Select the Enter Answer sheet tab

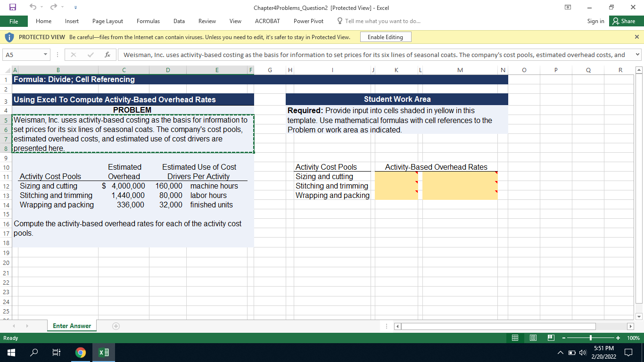coord(72,325)
